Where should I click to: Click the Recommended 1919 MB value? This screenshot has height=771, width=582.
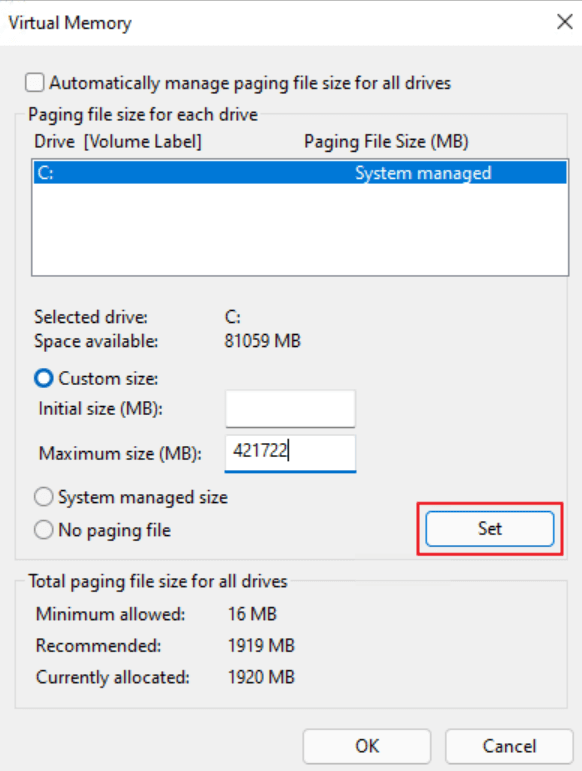point(261,646)
